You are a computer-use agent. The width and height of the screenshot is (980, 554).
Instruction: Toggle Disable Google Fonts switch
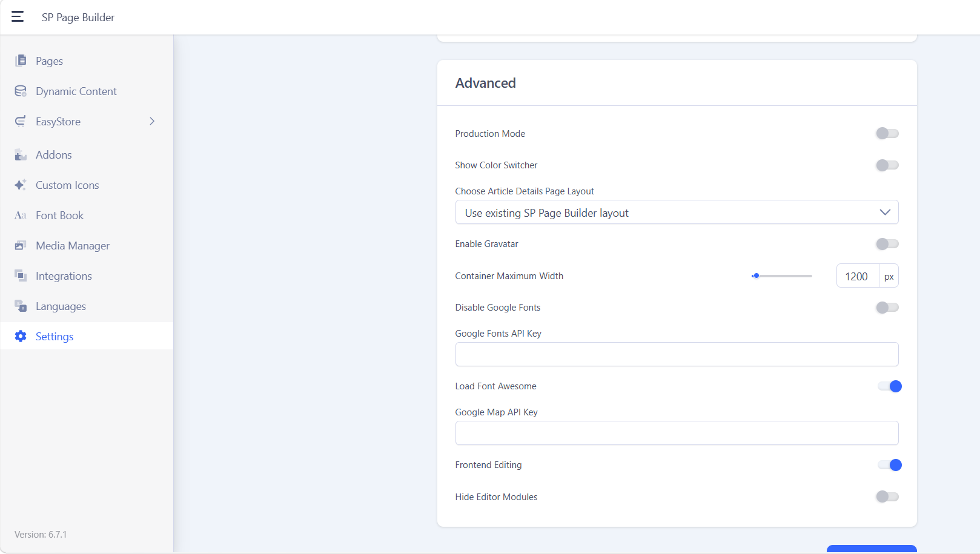click(x=887, y=307)
